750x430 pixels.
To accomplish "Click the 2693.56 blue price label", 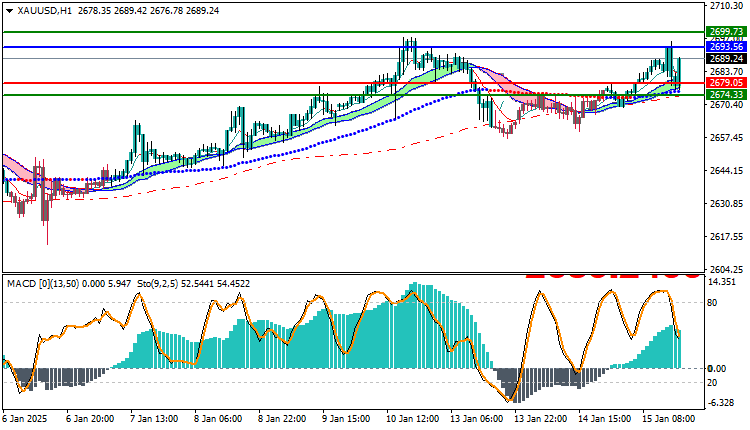I will [726, 47].
